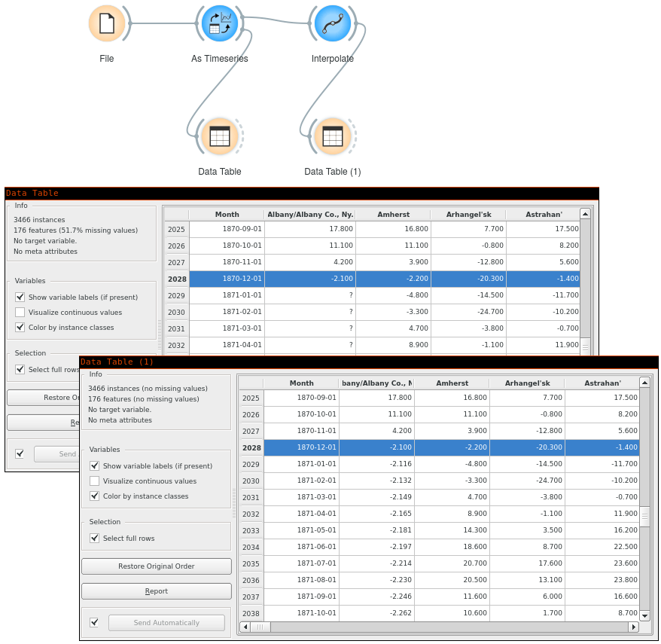Click scroll down arrow in Data Table (1)
Image resolution: width=661 pixels, height=644 pixels.
tap(644, 615)
